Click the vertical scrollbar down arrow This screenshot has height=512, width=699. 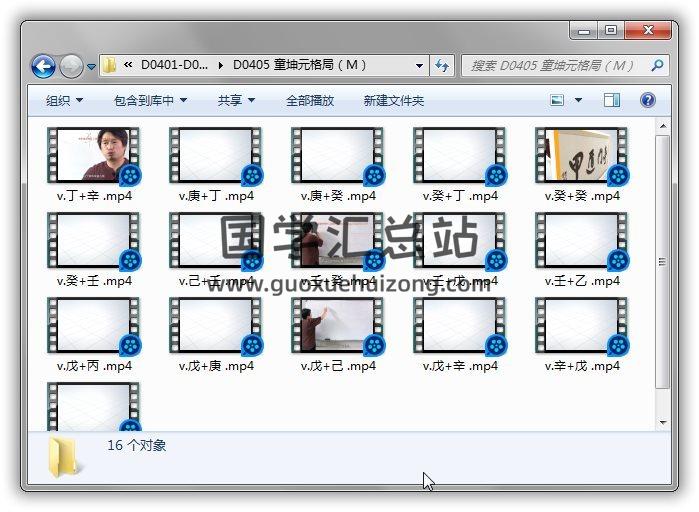click(662, 423)
